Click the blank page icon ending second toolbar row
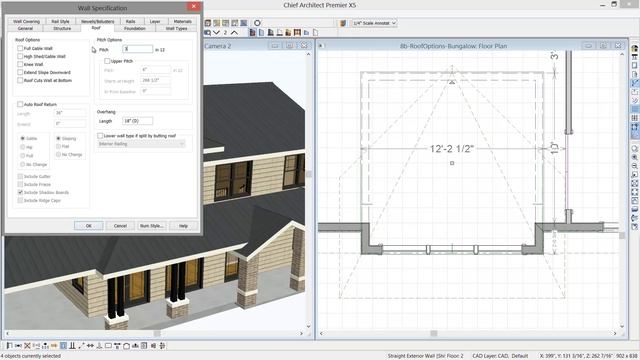Screen dimensions: 640x360 [x=315, y=33]
